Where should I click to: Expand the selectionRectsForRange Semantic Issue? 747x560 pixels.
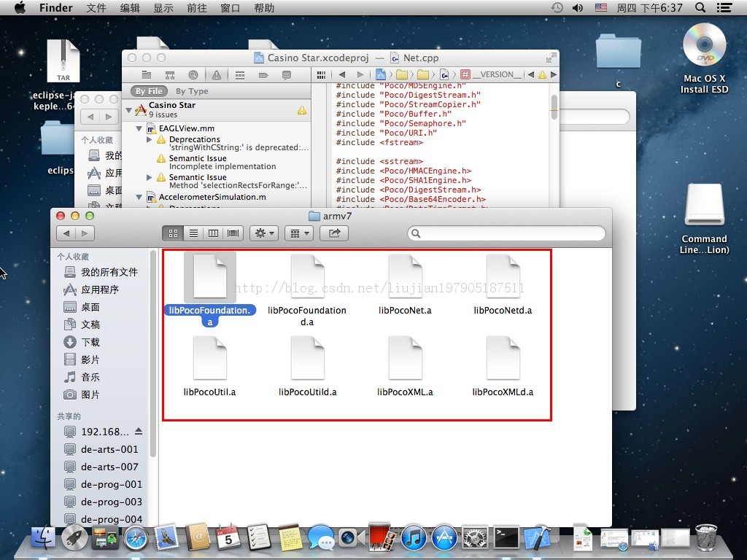point(149,177)
